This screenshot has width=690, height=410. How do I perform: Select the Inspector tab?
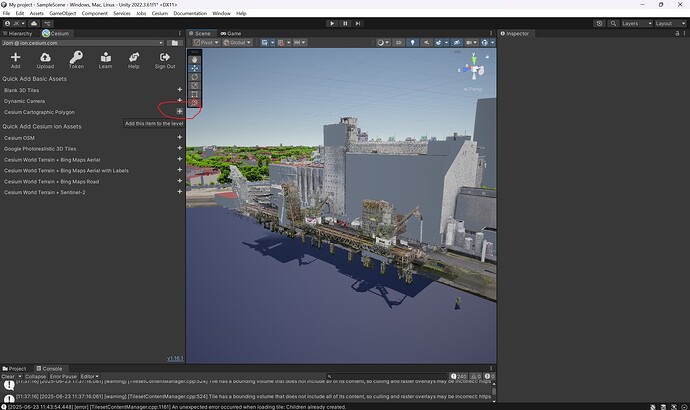coord(514,33)
